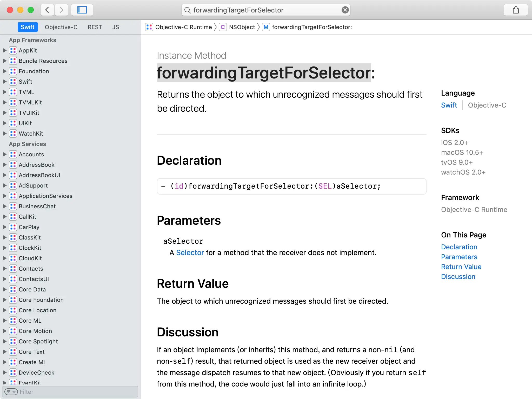
Task: Clear the search field text
Action: [x=345, y=10]
